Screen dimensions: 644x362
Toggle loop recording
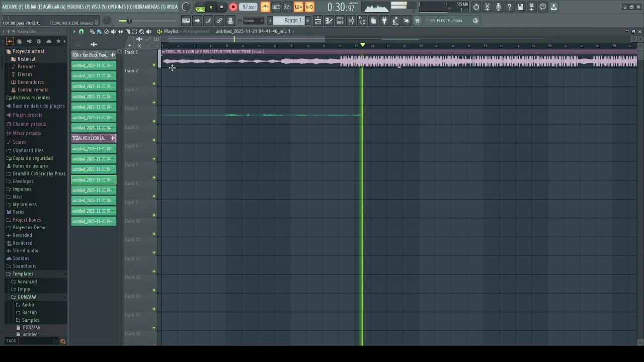[309, 7]
